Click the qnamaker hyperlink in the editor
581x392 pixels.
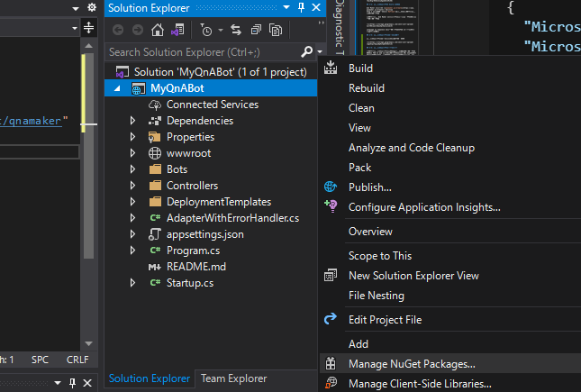click(31, 121)
